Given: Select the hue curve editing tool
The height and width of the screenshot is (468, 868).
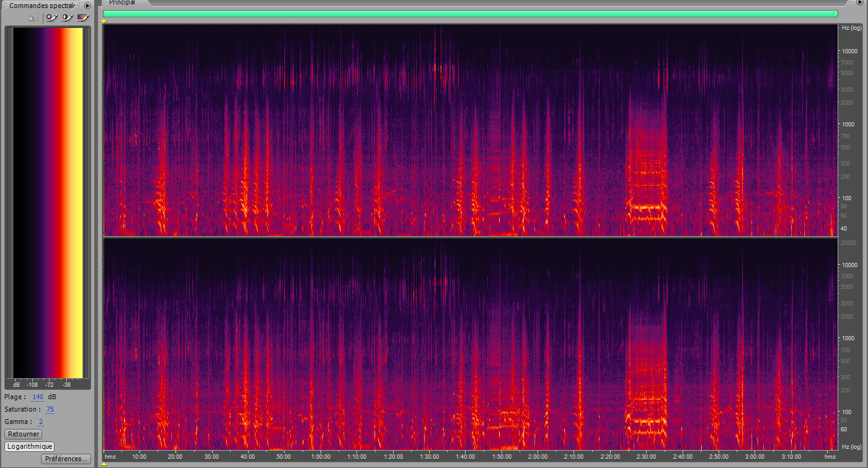Looking at the screenshot, I should 51,17.
